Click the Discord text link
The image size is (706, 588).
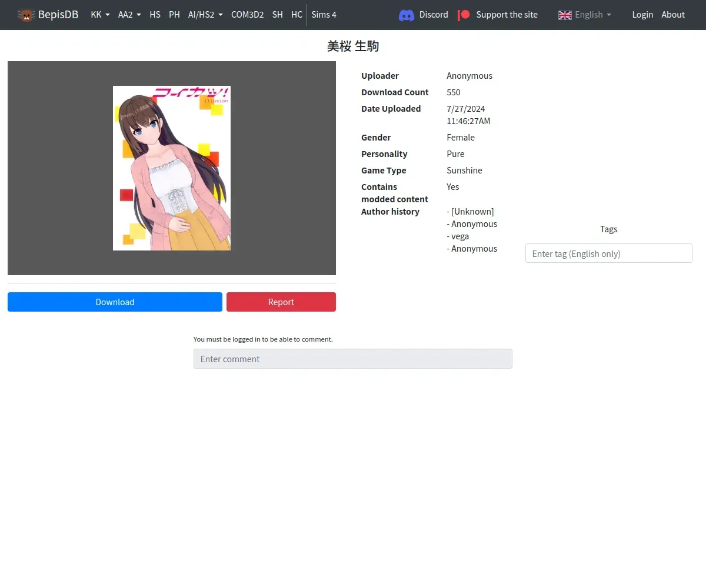click(434, 15)
